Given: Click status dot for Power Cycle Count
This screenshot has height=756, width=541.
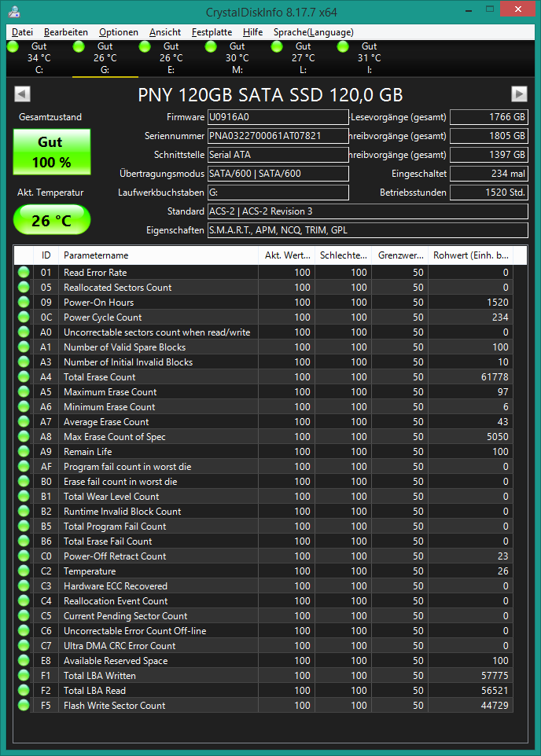Looking at the screenshot, I should coord(23,317).
